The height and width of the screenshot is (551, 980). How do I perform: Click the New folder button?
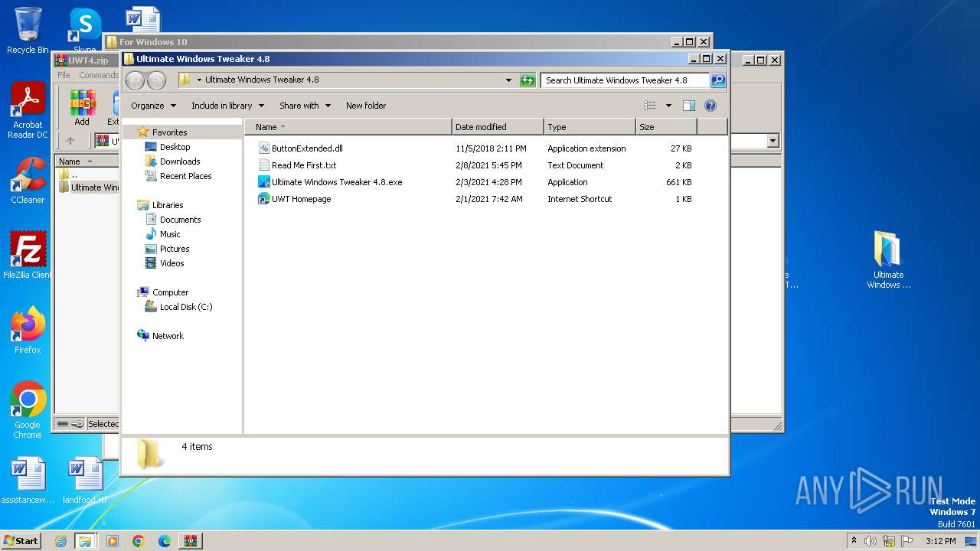[366, 106]
